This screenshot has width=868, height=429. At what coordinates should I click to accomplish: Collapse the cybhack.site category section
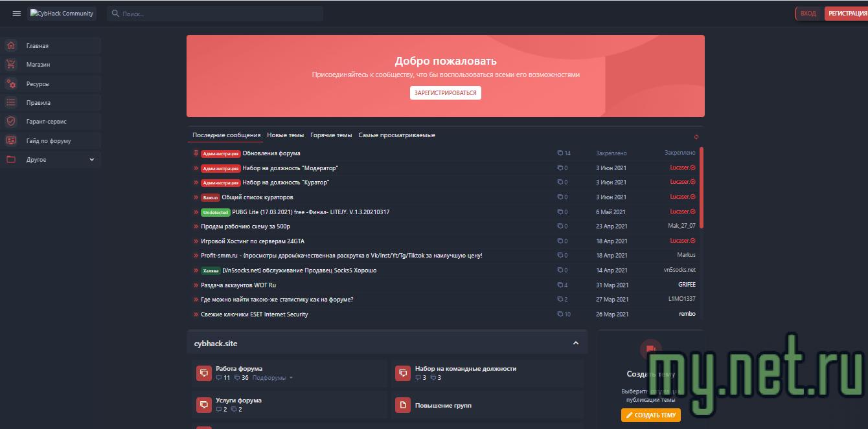pos(575,343)
